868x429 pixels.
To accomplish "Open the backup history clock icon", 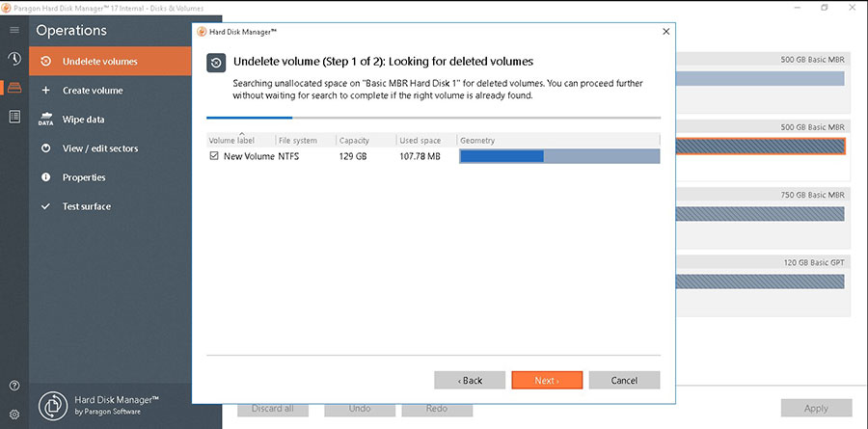I will pyautogui.click(x=14, y=59).
